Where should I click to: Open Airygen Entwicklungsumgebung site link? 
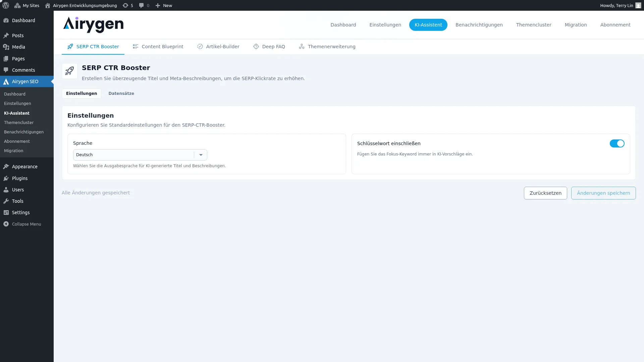[81, 5]
